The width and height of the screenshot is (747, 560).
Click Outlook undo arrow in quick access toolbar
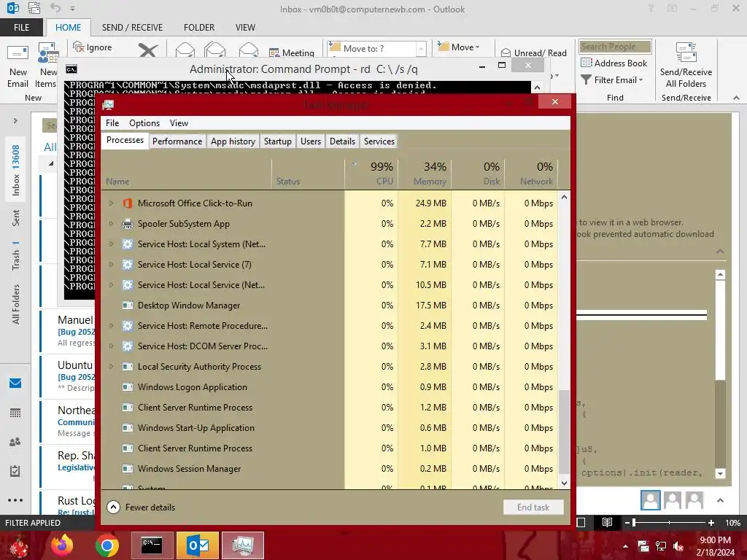coord(55,8)
